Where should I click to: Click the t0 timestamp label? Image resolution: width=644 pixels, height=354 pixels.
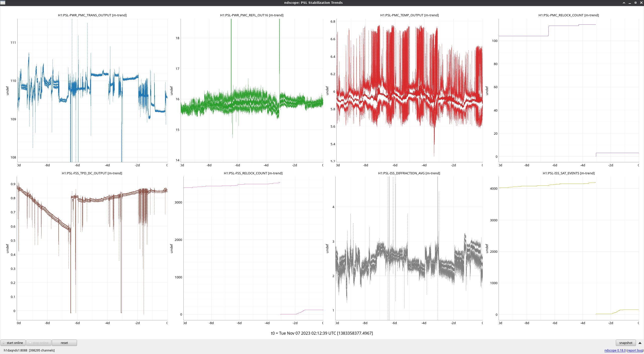point(322,333)
